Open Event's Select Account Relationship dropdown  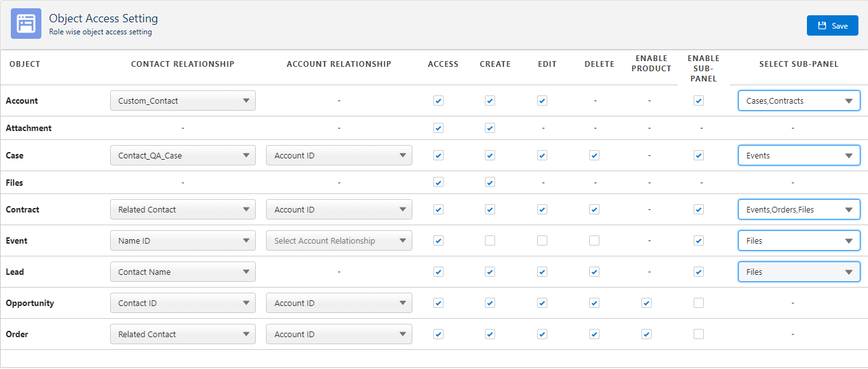click(x=339, y=240)
